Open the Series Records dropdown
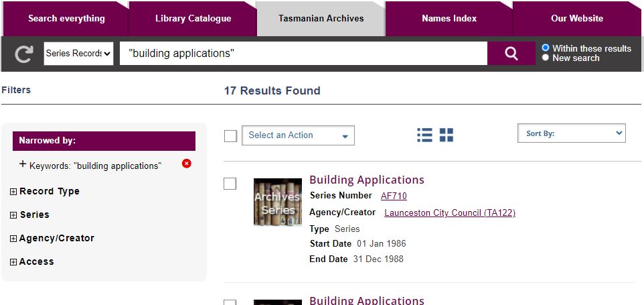 tap(78, 54)
